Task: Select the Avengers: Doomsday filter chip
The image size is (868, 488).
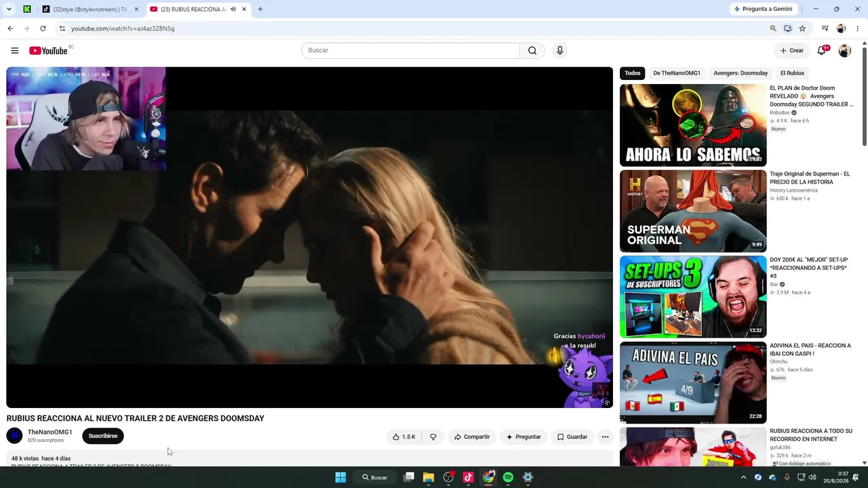Action: pos(741,73)
